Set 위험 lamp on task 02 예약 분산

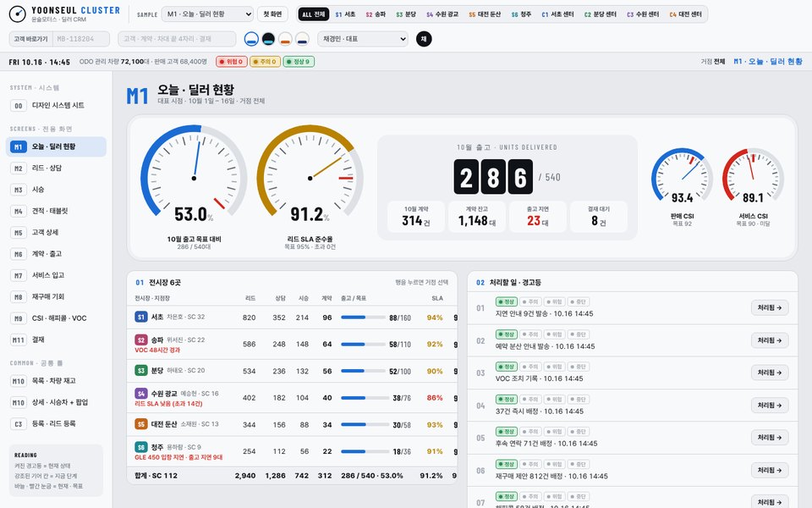click(x=555, y=334)
